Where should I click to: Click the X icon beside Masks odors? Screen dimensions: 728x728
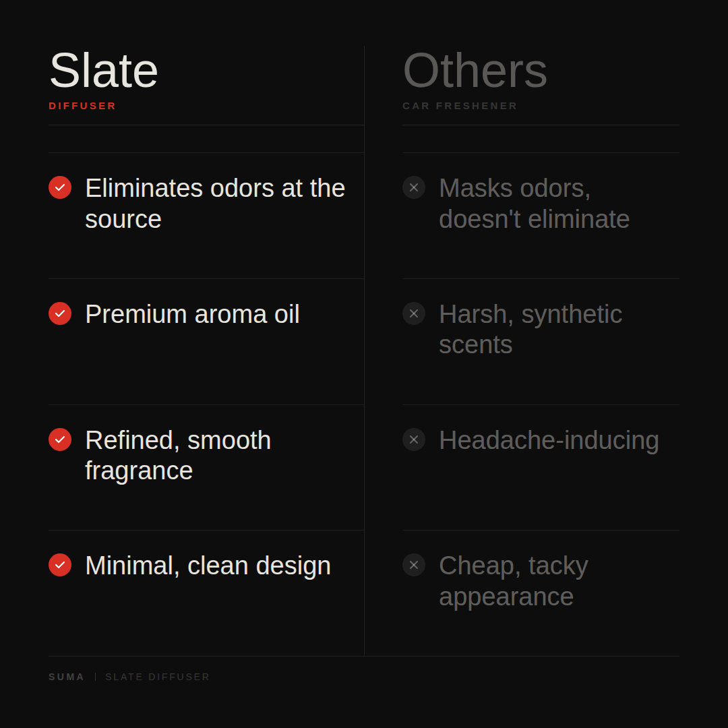click(414, 187)
